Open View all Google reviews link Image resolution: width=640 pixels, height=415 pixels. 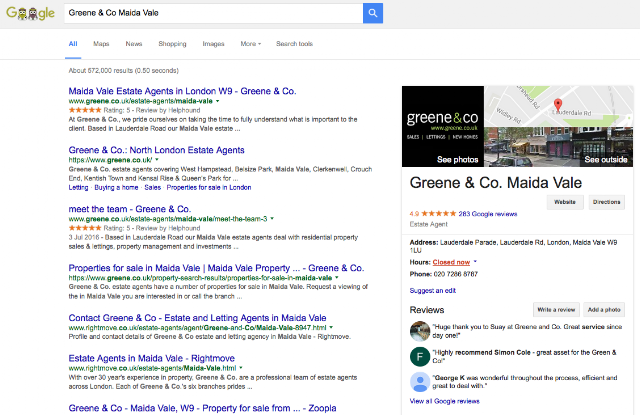pos(444,401)
